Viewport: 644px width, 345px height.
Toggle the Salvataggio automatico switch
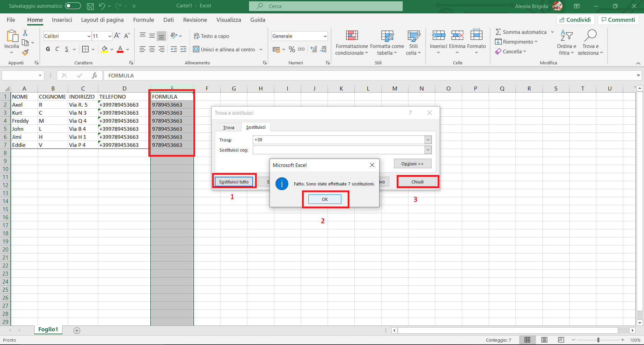click(x=73, y=6)
